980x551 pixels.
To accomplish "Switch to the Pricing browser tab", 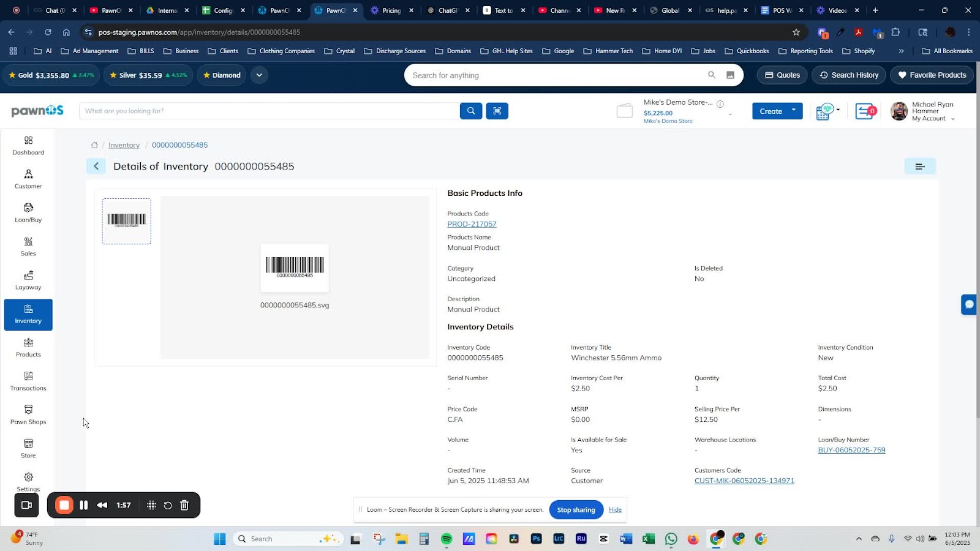I will pos(391,10).
